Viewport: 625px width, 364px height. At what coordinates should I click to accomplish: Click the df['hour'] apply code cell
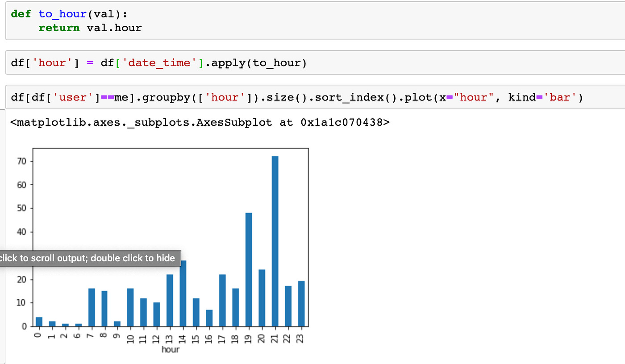pyautogui.click(x=315, y=63)
